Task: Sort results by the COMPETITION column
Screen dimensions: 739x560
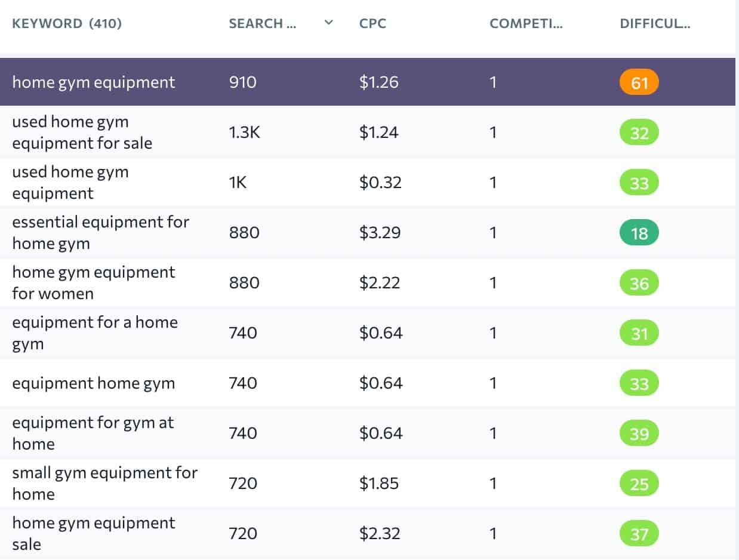Action: click(526, 23)
